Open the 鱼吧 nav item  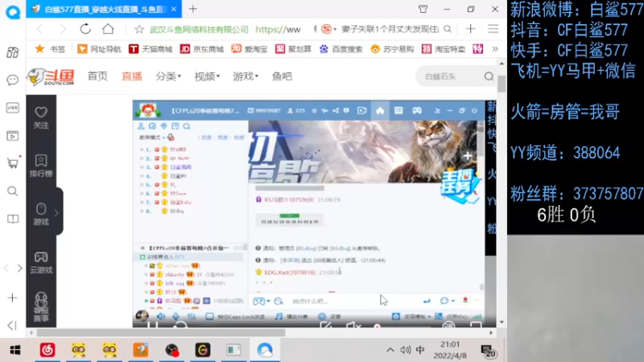point(283,76)
